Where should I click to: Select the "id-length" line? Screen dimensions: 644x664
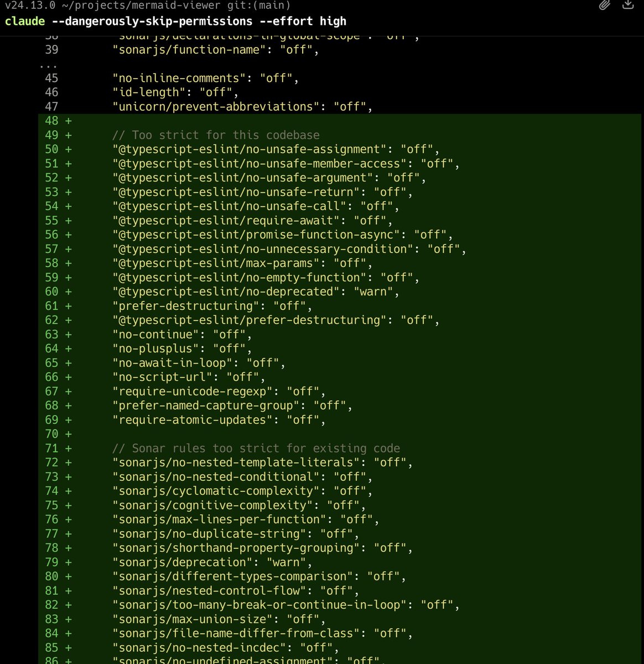(175, 92)
